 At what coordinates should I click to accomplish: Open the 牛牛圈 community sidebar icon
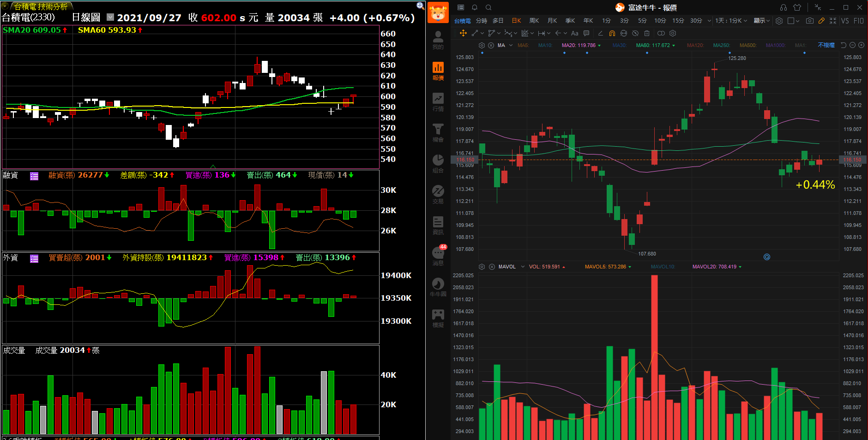point(438,287)
